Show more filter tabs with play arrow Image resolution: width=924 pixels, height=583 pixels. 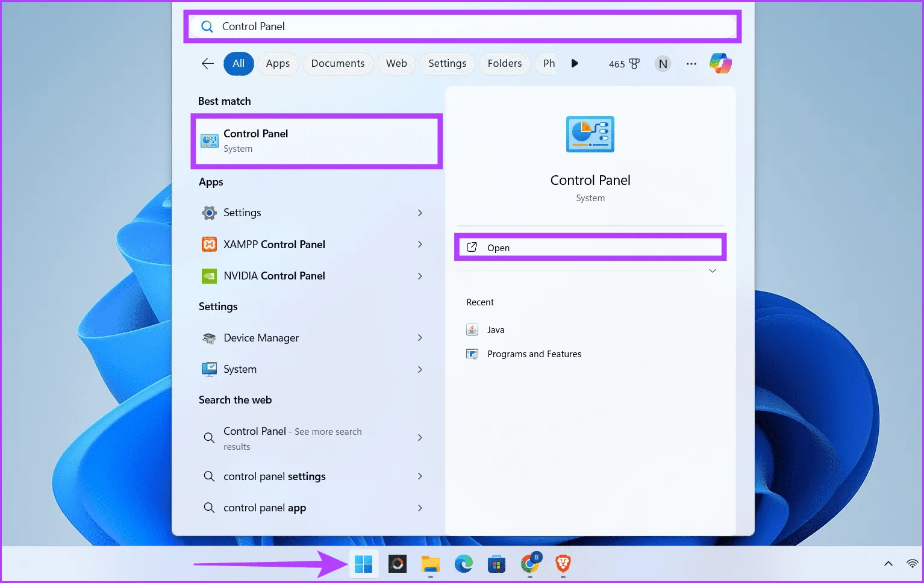(x=575, y=63)
